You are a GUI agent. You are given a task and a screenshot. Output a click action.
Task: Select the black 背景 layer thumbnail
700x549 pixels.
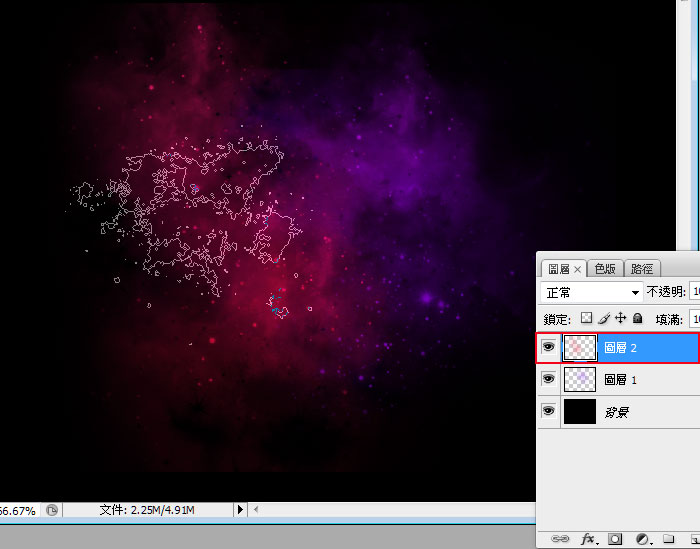pos(580,412)
